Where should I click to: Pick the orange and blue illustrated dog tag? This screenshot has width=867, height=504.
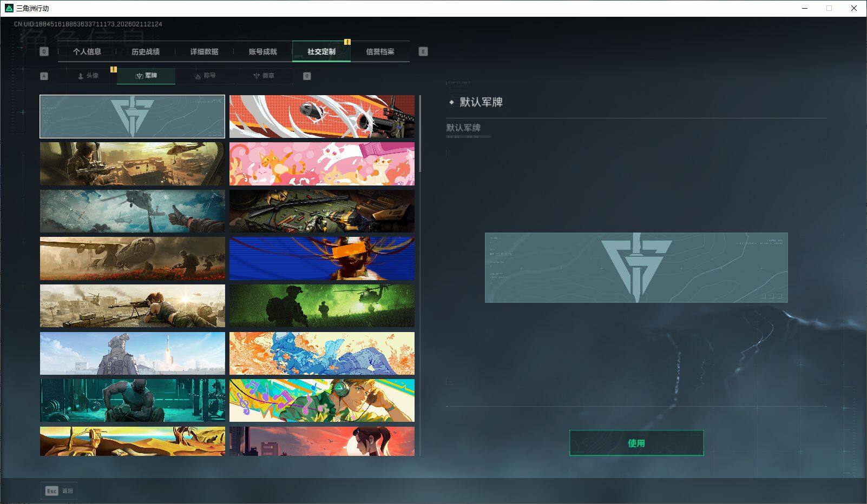[x=322, y=353]
